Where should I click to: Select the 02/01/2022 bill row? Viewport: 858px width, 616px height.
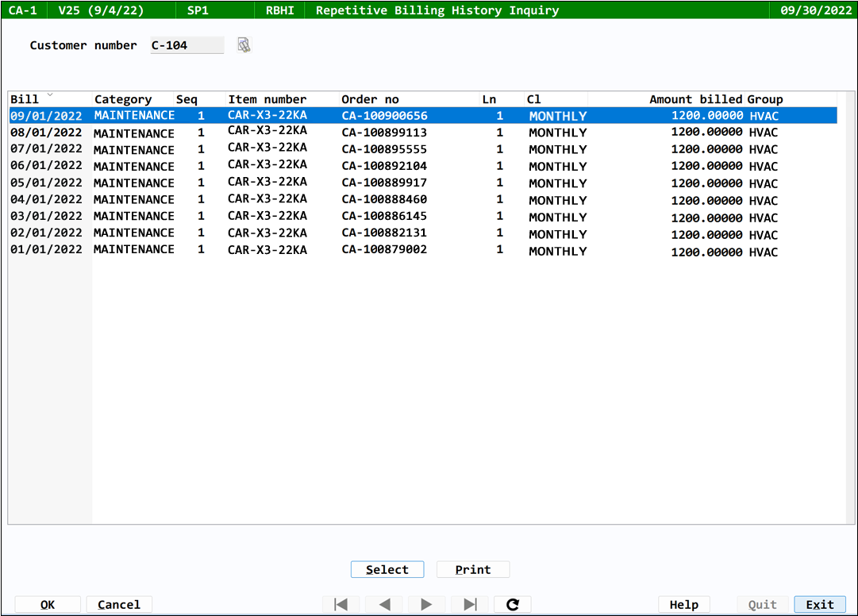pyautogui.click(x=422, y=233)
